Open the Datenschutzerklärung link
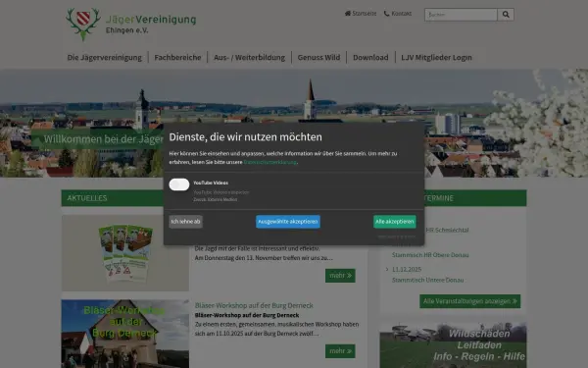Image resolution: width=588 pixels, height=368 pixels. 270,162
